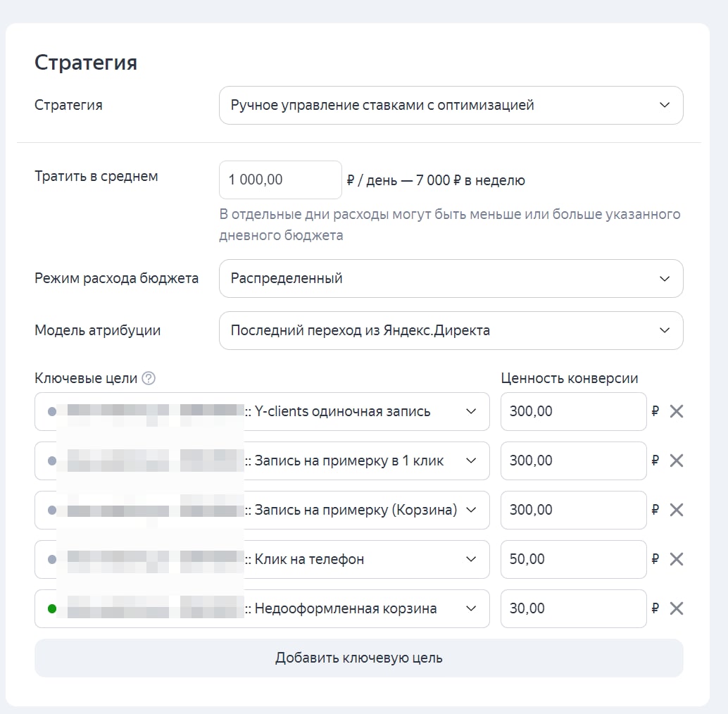The height and width of the screenshot is (714, 728).
Task: Open the Модель атрибуции dropdown
Action: click(451, 330)
